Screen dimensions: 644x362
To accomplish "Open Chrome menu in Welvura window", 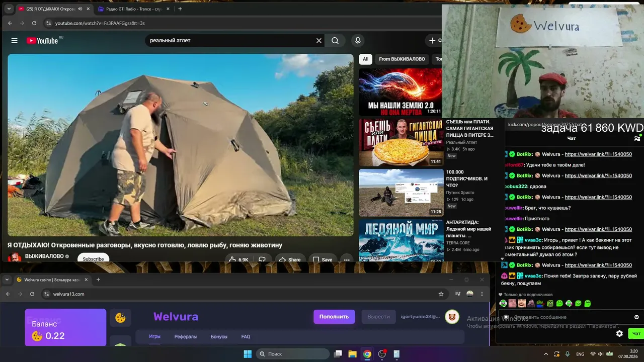I will 482,294.
